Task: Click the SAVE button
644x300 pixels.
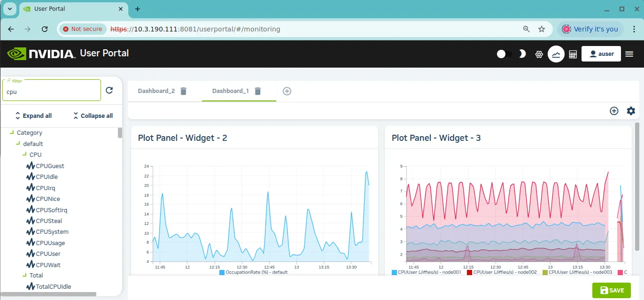Action: click(x=612, y=290)
